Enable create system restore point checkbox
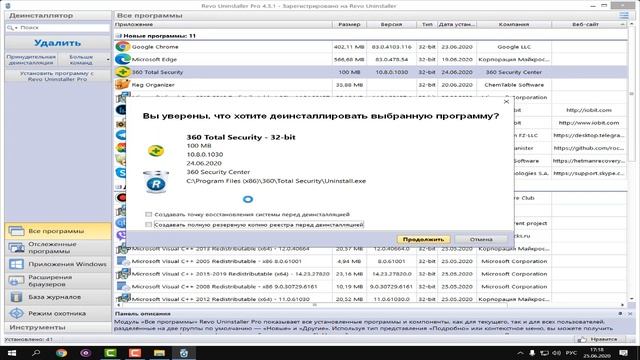640x360 pixels. click(x=149, y=214)
